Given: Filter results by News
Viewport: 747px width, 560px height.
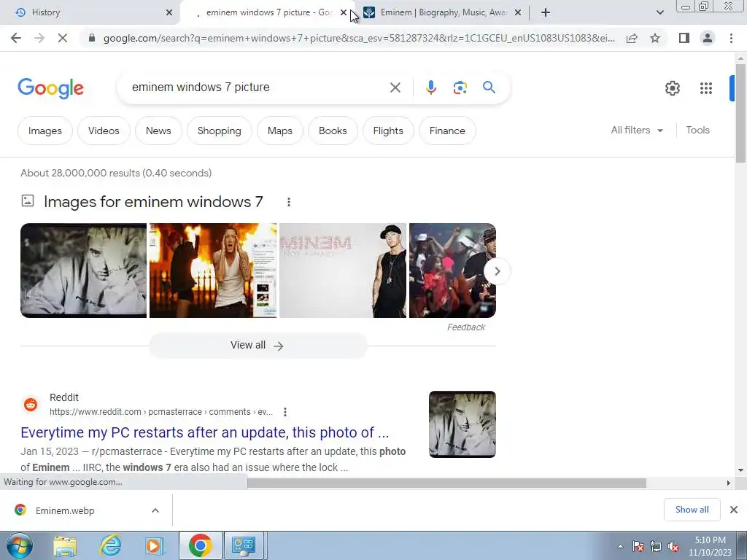Looking at the screenshot, I should pos(158,131).
